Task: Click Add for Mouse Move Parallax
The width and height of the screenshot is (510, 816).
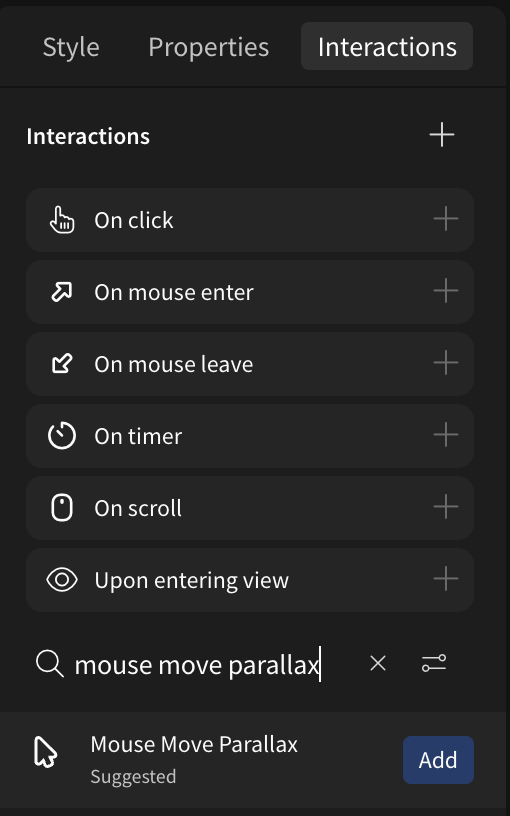Action: (x=438, y=760)
